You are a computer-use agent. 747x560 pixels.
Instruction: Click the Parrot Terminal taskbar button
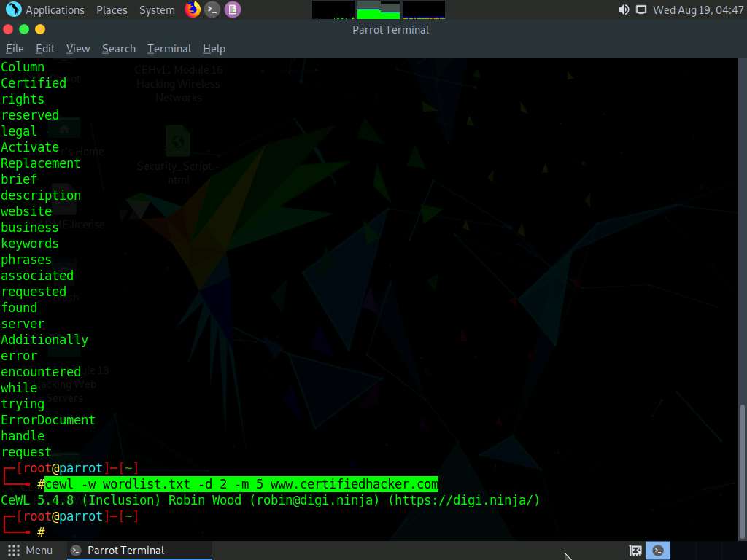click(138, 551)
